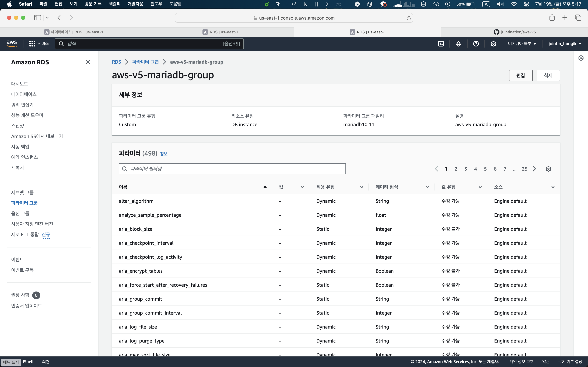Open juintin_hongik account dropdown
The image size is (588, 367).
pos(565,44)
